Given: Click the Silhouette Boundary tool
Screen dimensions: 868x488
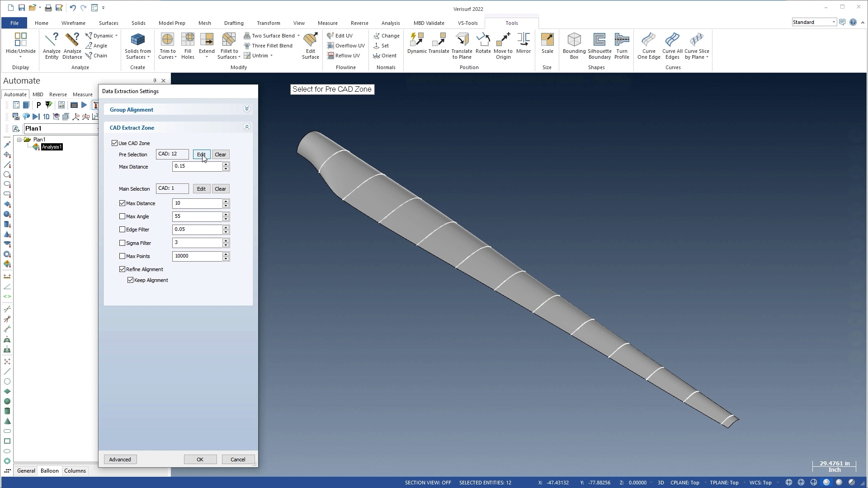Looking at the screenshot, I should tap(599, 45).
